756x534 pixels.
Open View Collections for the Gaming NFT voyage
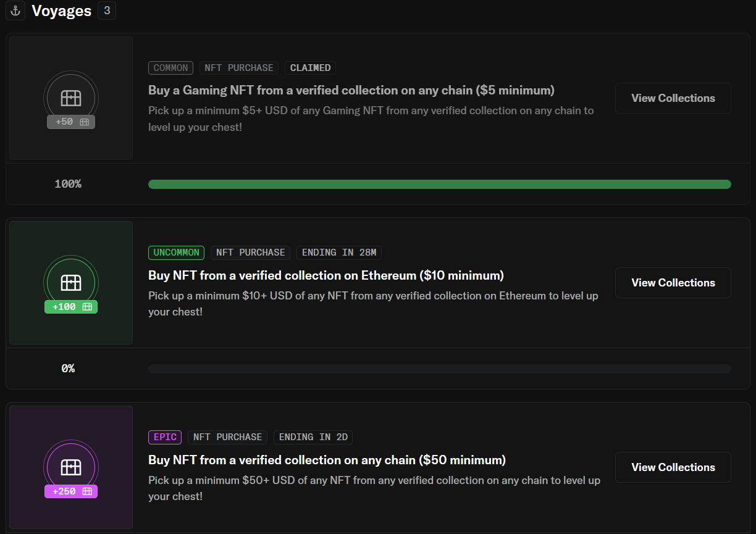click(x=673, y=98)
